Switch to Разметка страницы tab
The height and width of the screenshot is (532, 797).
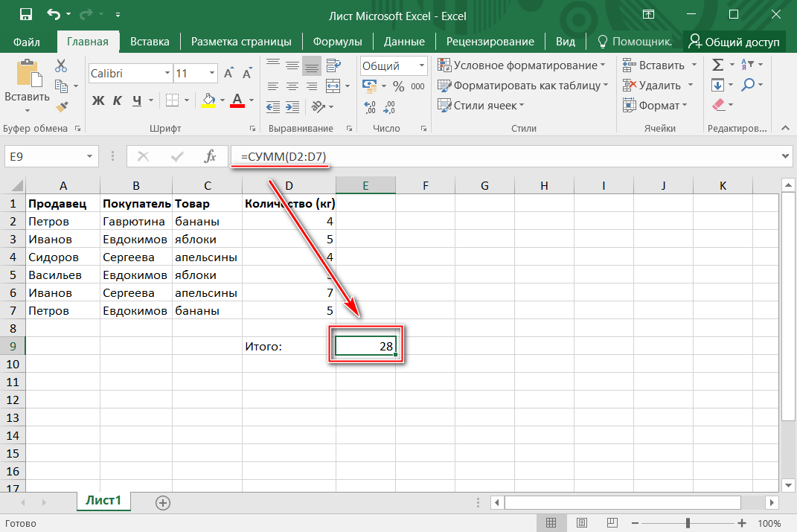pos(241,42)
